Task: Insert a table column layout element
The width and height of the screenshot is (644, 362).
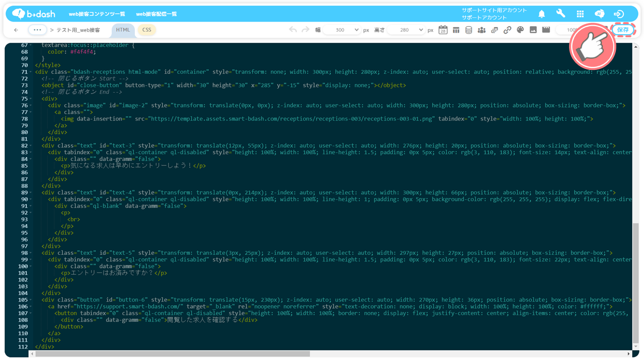Action: pyautogui.click(x=456, y=30)
